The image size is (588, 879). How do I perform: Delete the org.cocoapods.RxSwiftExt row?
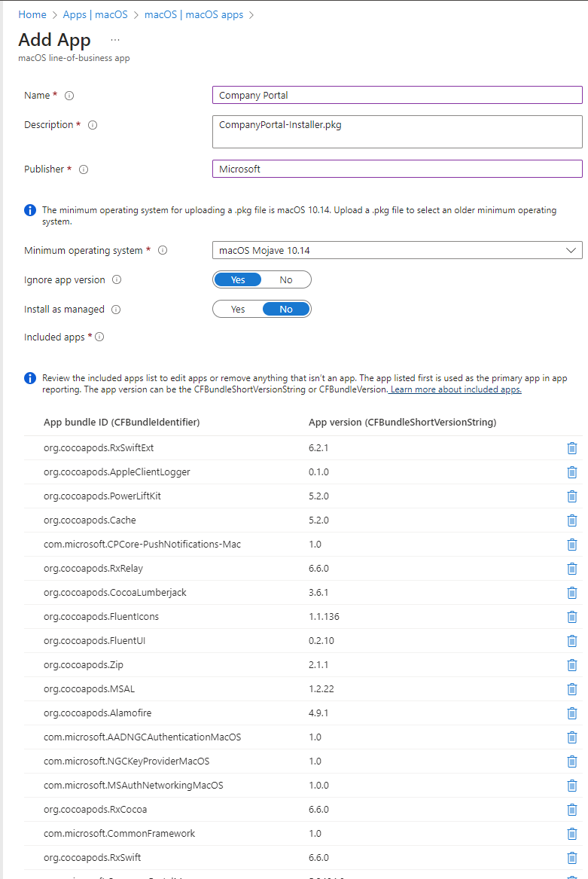coord(571,448)
